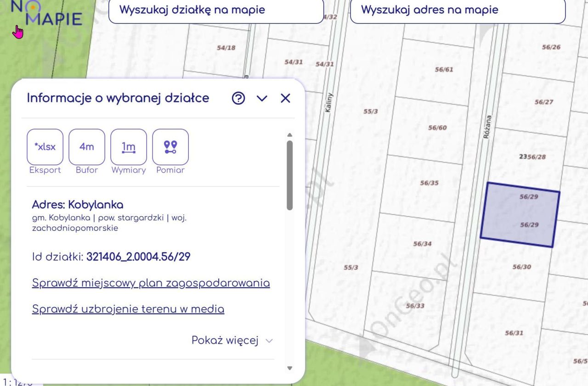Focus the Wyszukaj adres na mapie field
This screenshot has height=386, width=588.
click(x=458, y=10)
